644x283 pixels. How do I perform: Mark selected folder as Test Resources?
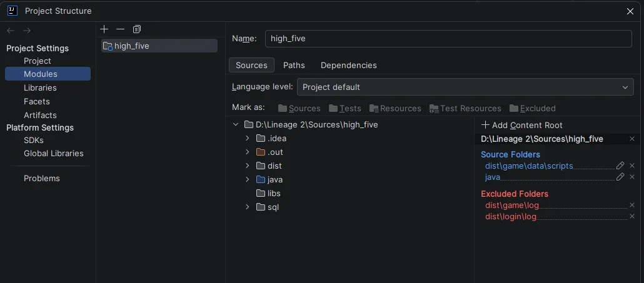tap(465, 108)
